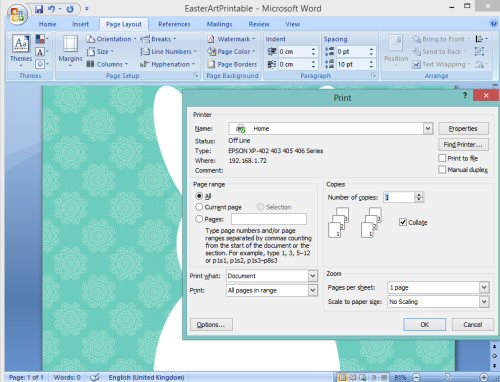
Task: Open Columns options
Action: coord(107,64)
